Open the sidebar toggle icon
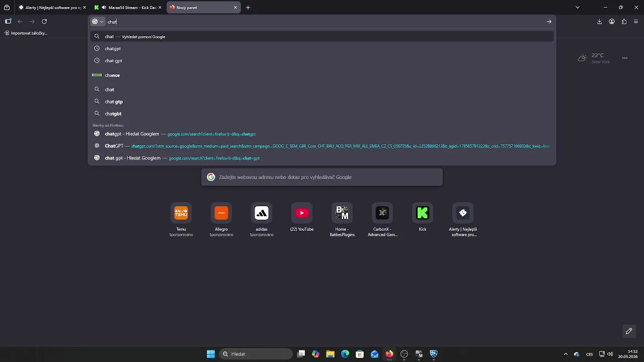This screenshot has height=362, width=644. 8,22
